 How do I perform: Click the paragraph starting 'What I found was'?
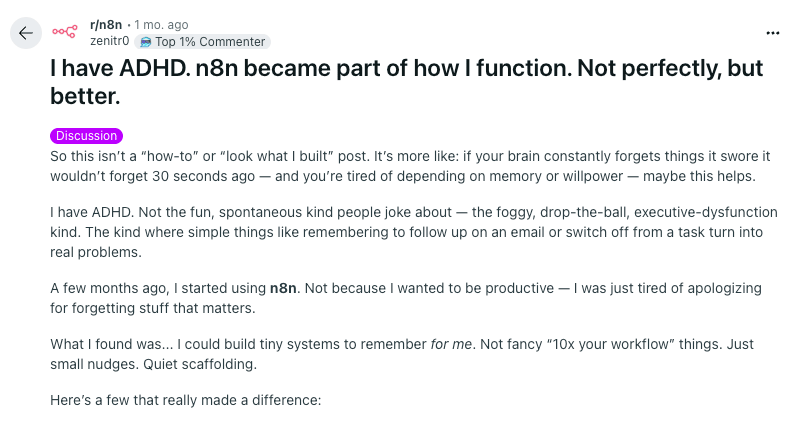402,354
